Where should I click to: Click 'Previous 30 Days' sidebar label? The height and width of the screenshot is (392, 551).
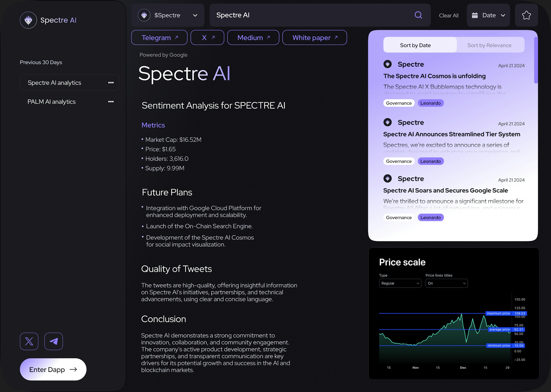click(x=41, y=62)
